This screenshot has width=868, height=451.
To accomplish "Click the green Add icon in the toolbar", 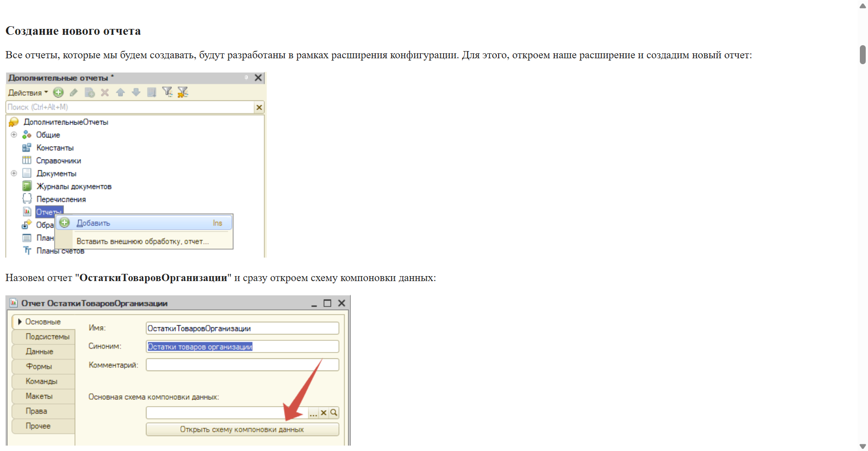I will click(58, 93).
